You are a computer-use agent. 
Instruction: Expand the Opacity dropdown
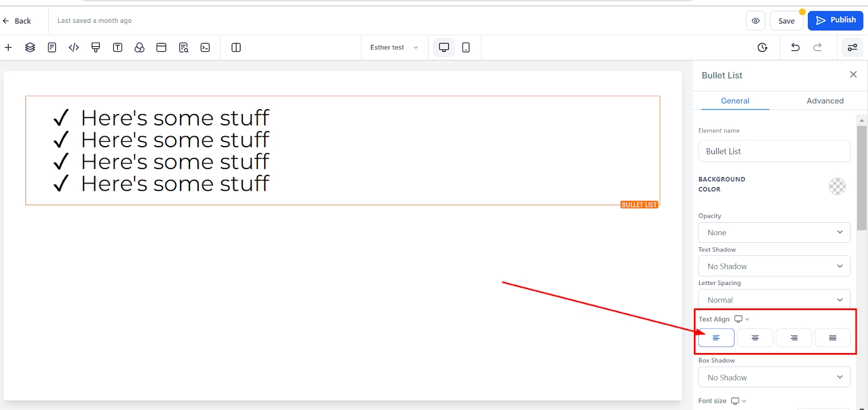click(774, 232)
